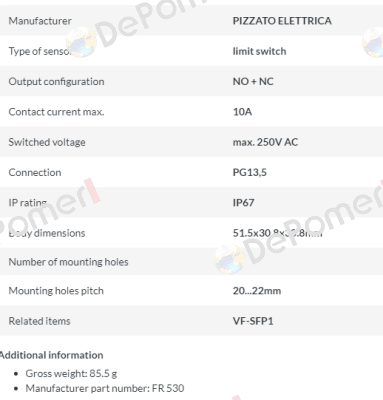Screen dimensions: 383x400
Task: Click the Related items label
Action: point(39,321)
